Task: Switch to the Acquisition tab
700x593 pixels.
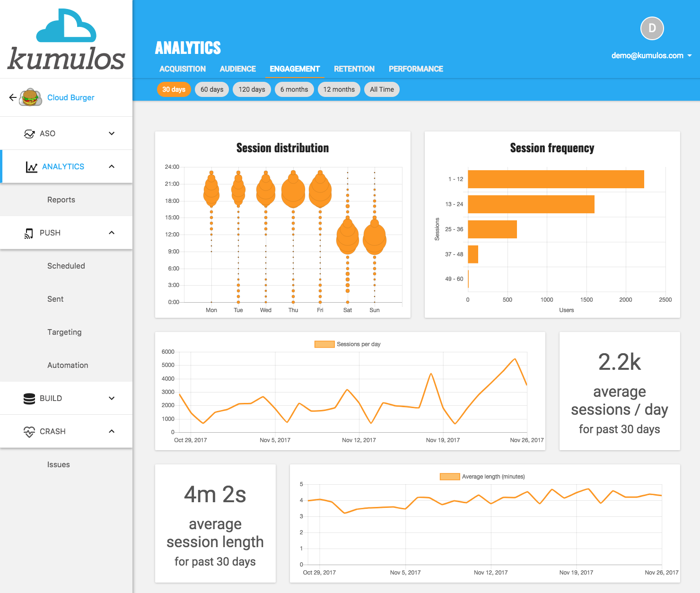Action: click(x=183, y=69)
